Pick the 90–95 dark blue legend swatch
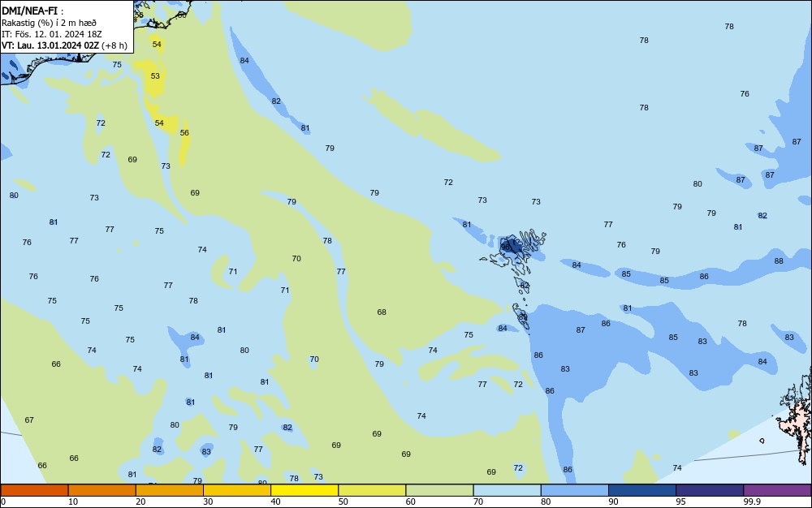This screenshot has height=508, width=812. click(x=642, y=490)
